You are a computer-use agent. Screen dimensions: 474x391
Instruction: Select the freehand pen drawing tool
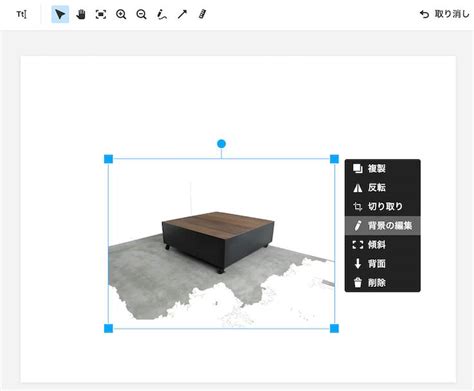pyautogui.click(x=162, y=14)
